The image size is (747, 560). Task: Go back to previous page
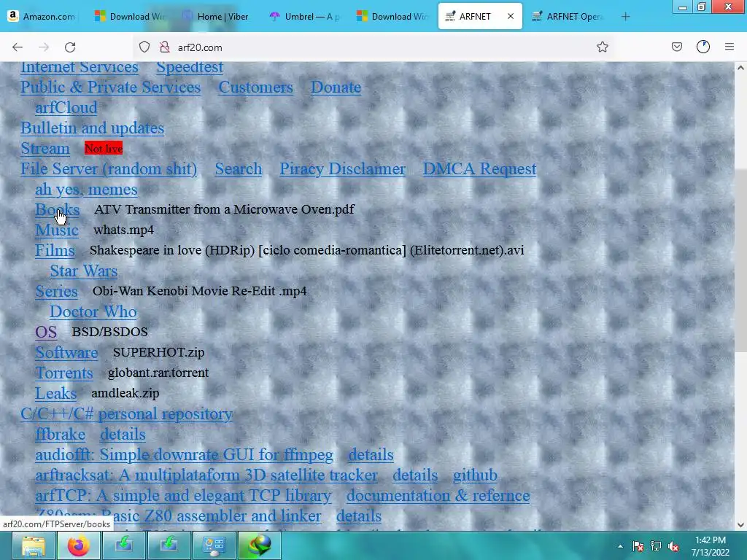(18, 47)
